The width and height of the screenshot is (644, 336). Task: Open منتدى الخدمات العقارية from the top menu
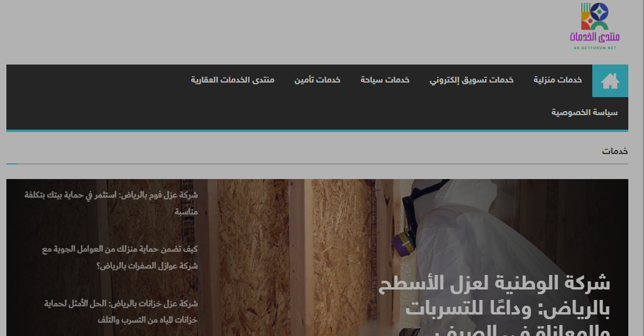[231, 80]
